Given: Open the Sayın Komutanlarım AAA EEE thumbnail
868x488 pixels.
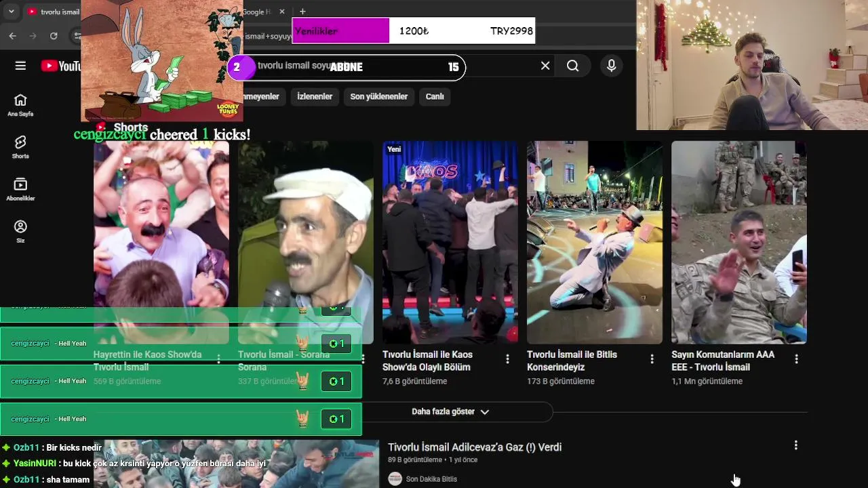Looking at the screenshot, I should click(x=739, y=242).
